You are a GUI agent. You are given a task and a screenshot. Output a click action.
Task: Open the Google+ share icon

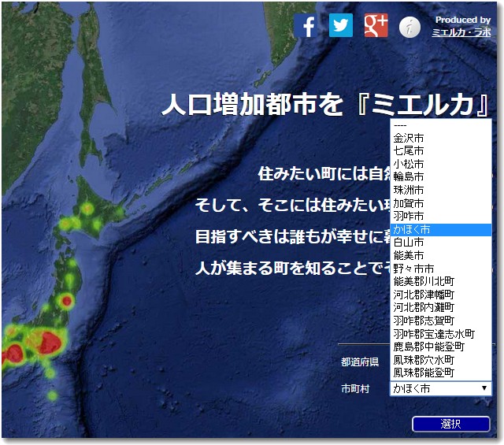click(x=376, y=26)
